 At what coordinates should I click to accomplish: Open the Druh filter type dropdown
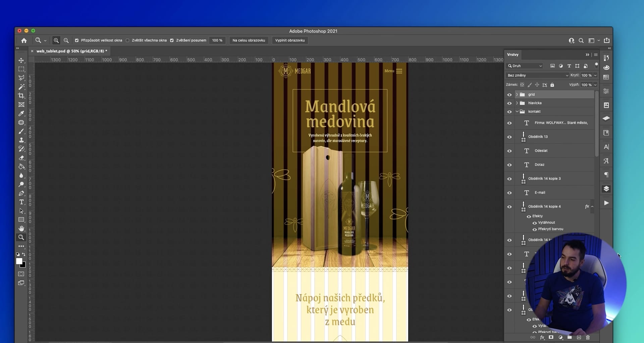click(x=525, y=66)
